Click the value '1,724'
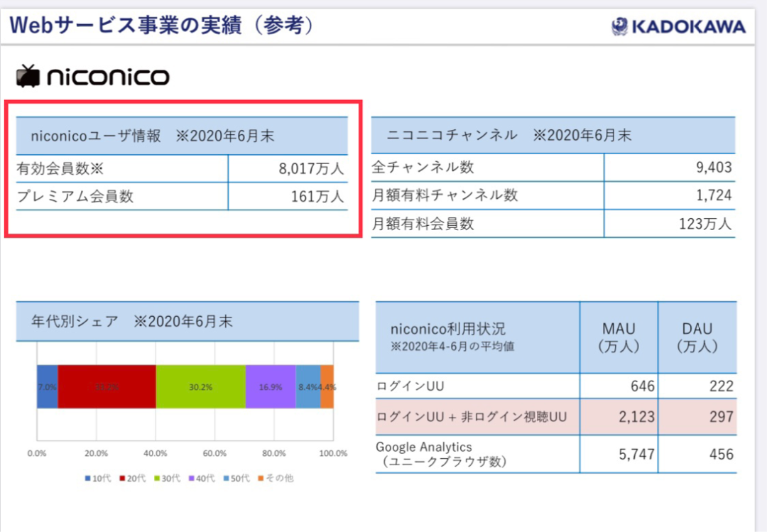The image size is (767, 532). tap(714, 195)
